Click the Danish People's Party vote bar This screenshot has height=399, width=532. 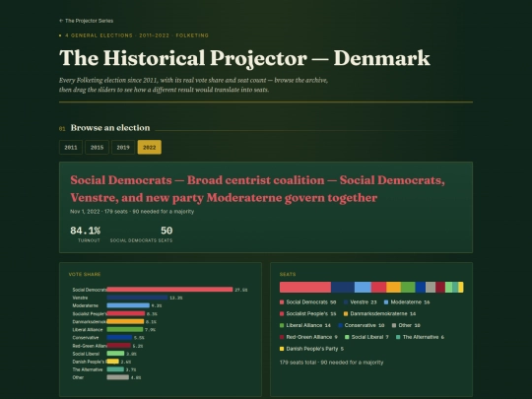tap(113, 362)
